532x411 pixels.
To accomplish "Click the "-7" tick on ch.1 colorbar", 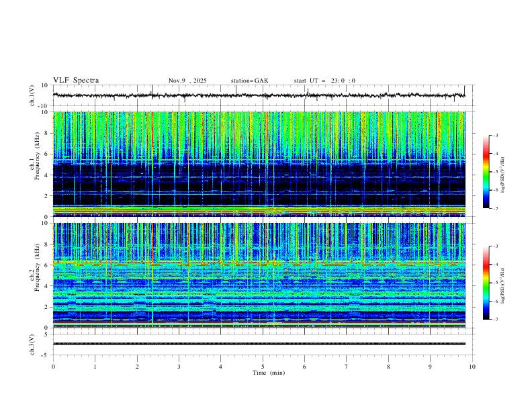I will tap(495, 208).
